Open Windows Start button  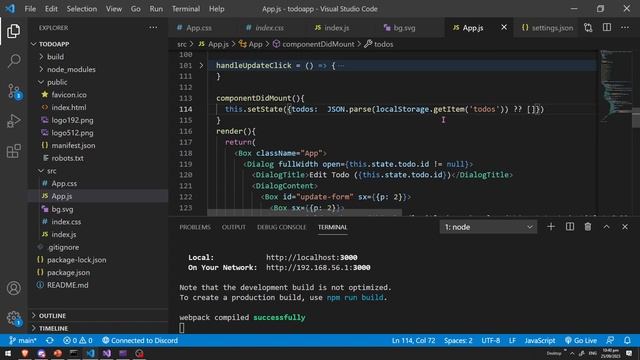tap(8, 353)
